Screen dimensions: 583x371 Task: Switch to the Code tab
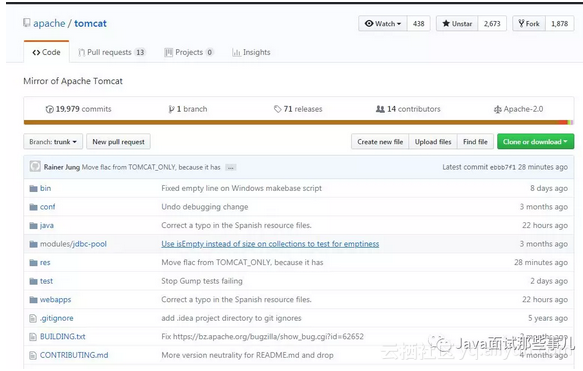click(x=46, y=52)
